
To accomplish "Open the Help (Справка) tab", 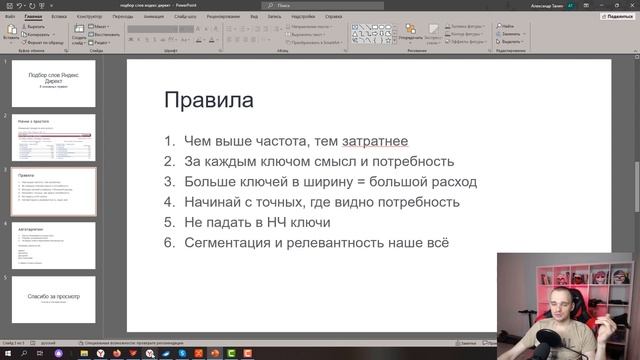I will (x=333, y=17).
